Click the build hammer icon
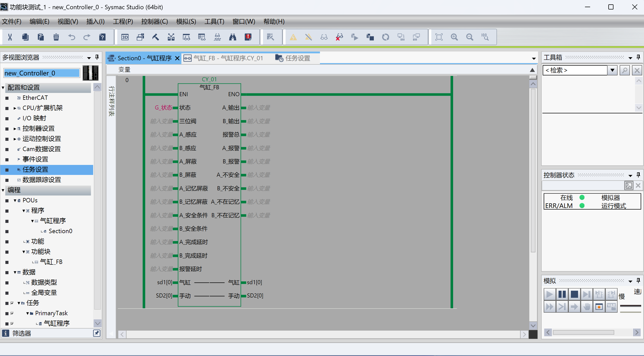 click(x=156, y=37)
